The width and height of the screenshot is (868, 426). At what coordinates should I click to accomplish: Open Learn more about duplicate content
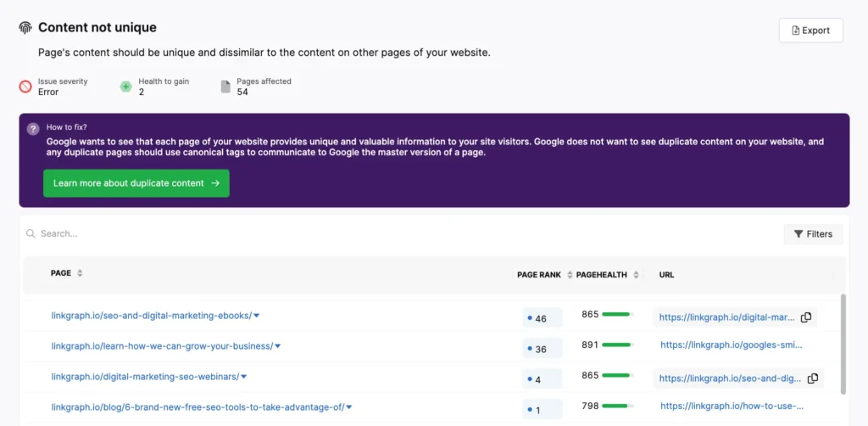[136, 183]
